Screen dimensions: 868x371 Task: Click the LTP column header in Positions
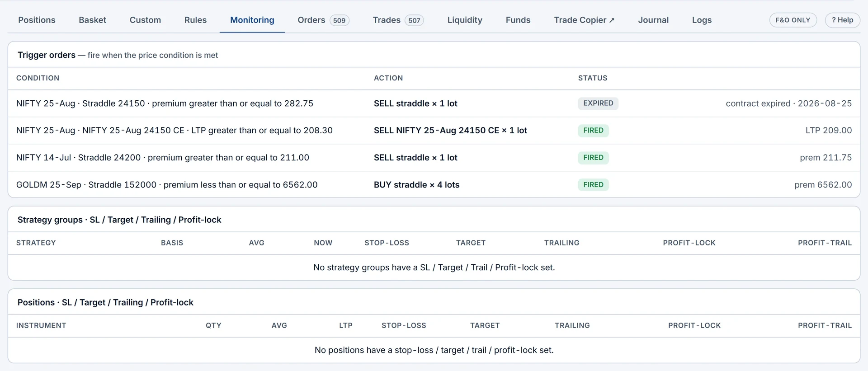(x=346, y=326)
